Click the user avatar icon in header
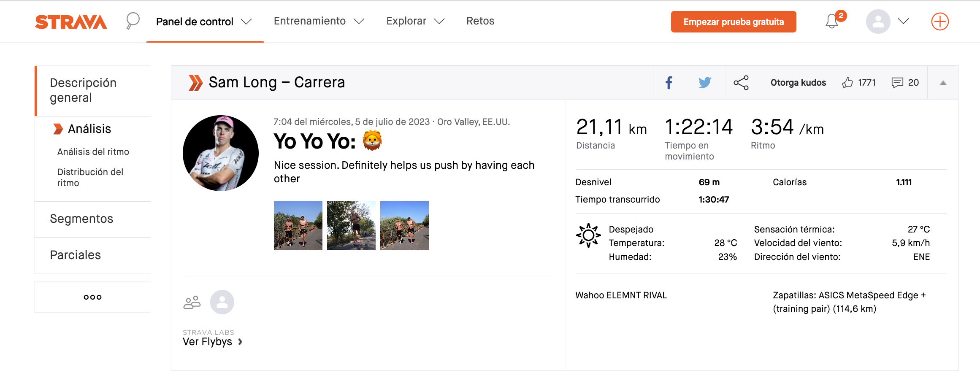This screenshot has height=384, width=980. [878, 22]
